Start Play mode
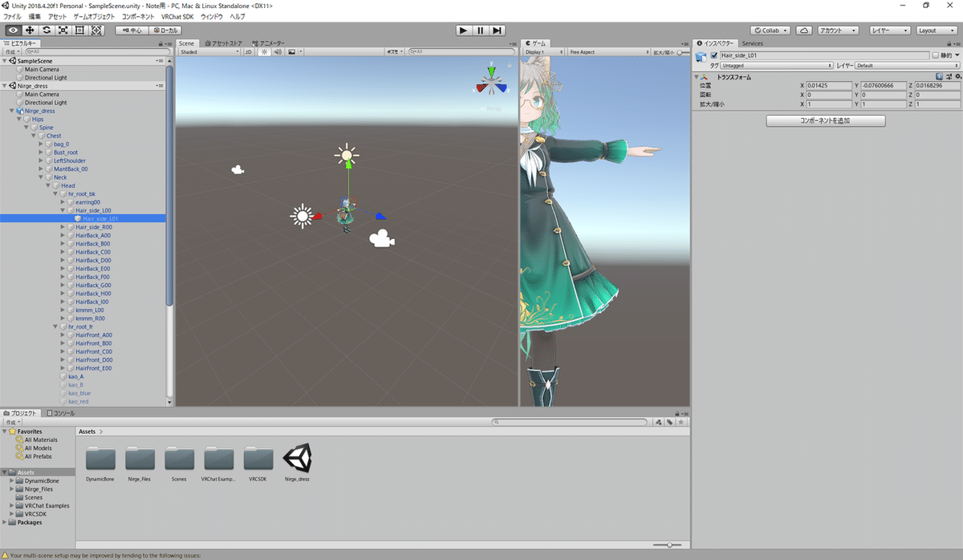The height and width of the screenshot is (560, 963). point(463,30)
